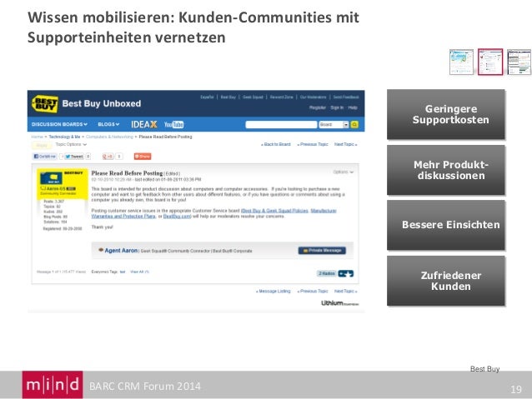
Task: Open Our Moderators header link
Action: 313,97
